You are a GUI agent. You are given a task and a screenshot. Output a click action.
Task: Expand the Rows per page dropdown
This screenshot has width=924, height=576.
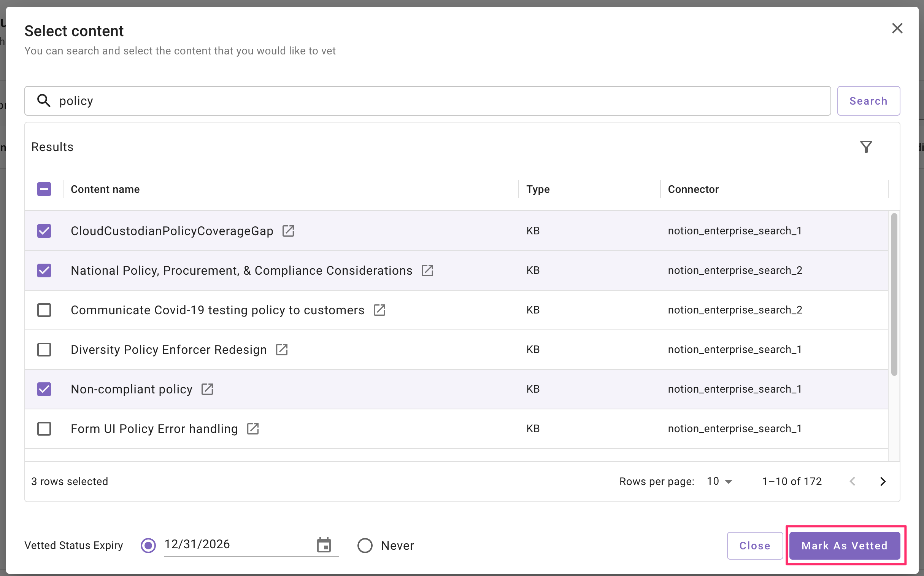(719, 482)
